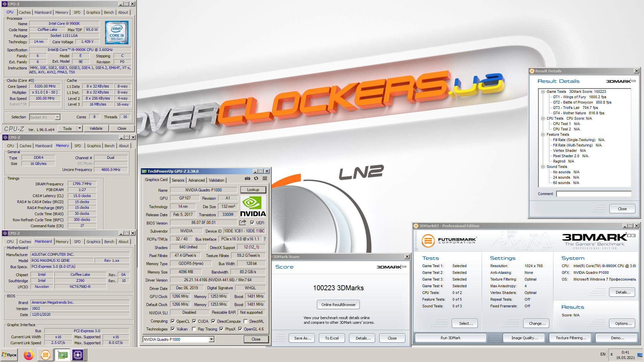Toggle the OpenGL 4.6 checkbox
This screenshot has width=644, height=362.
[x=240, y=329]
